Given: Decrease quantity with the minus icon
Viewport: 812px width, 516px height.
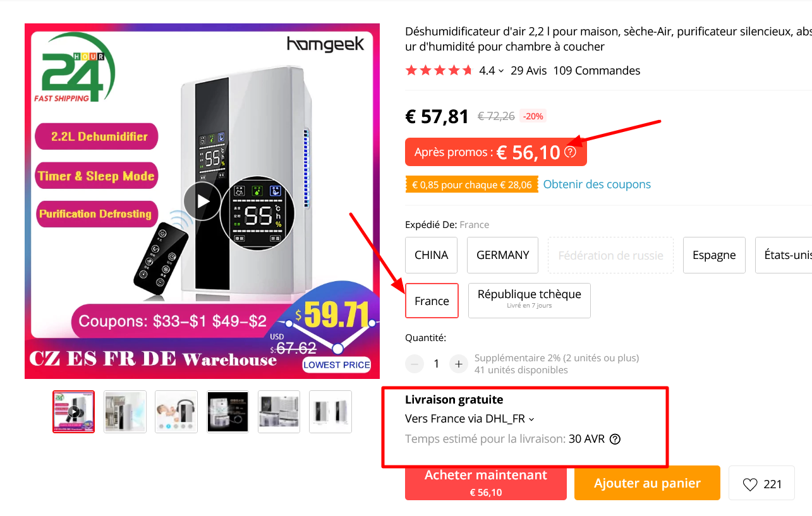Looking at the screenshot, I should click(x=415, y=363).
